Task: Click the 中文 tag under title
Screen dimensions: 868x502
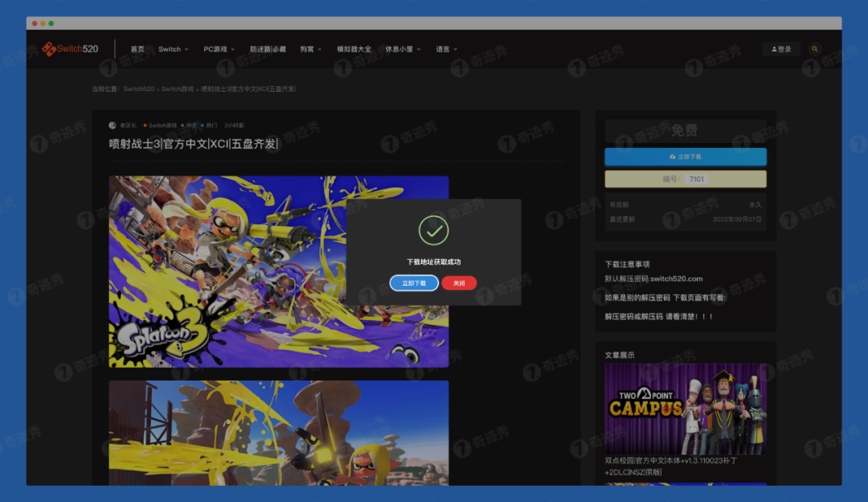Action: point(189,125)
